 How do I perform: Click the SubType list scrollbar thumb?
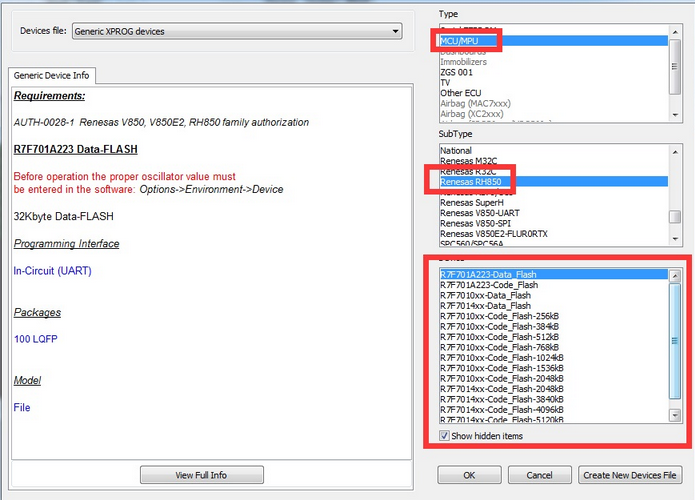675,216
